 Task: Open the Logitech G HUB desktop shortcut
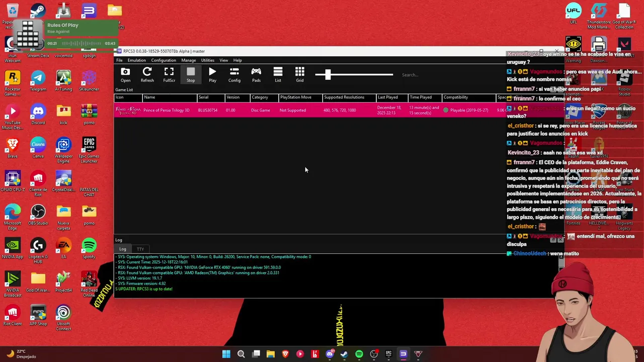38,251
